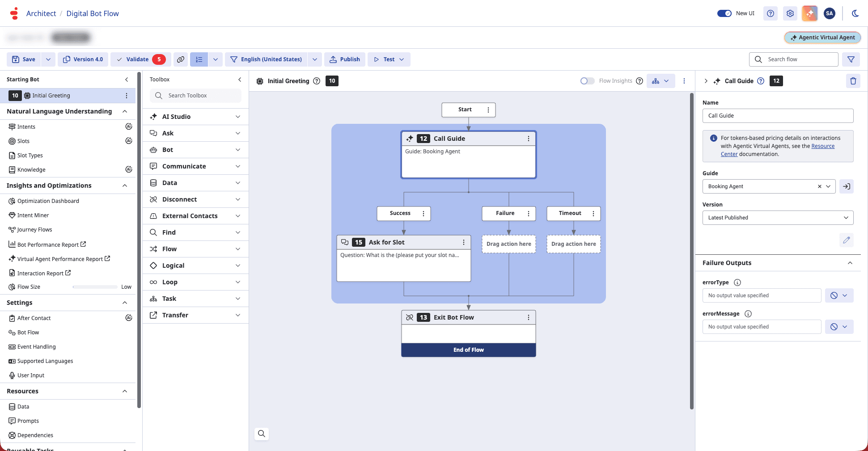Click the link icon in the toolbar
The width and height of the screenshot is (868, 451).
[181, 59]
